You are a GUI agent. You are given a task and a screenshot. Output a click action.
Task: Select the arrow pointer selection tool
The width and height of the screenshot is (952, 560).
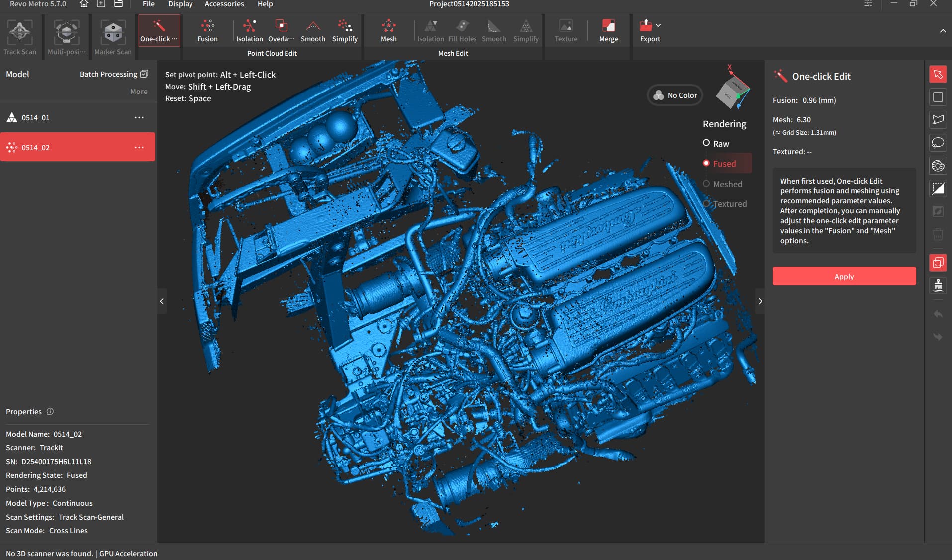point(938,74)
